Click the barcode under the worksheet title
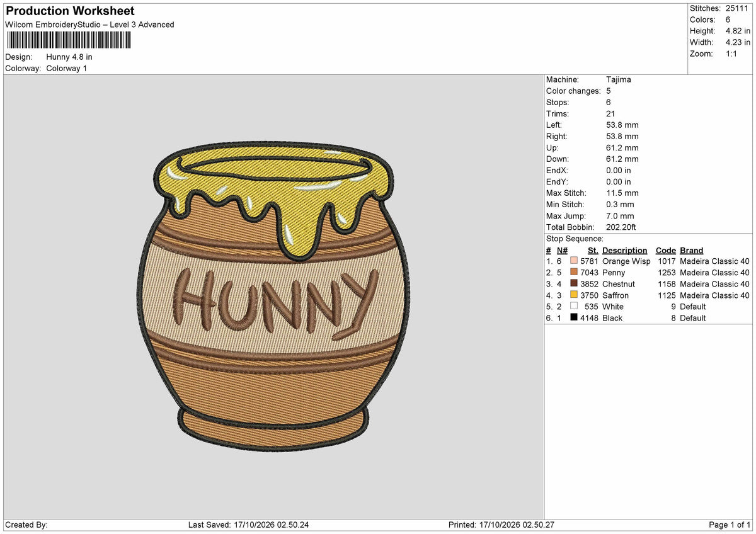756x534 pixels. coord(69,40)
